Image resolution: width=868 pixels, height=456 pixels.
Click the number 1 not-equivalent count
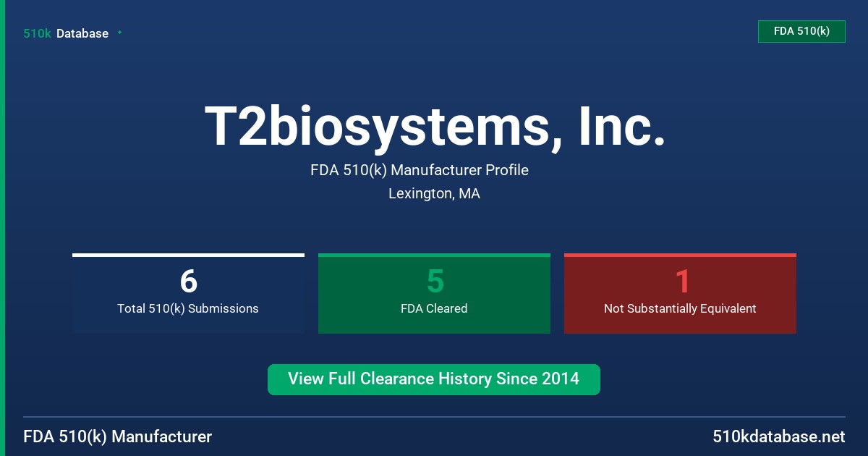click(x=682, y=282)
